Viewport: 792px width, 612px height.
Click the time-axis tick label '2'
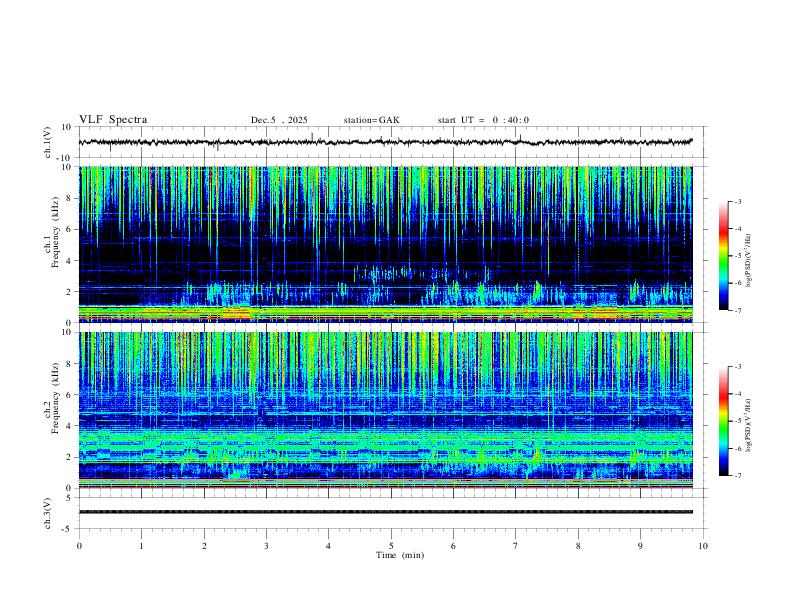(204, 546)
